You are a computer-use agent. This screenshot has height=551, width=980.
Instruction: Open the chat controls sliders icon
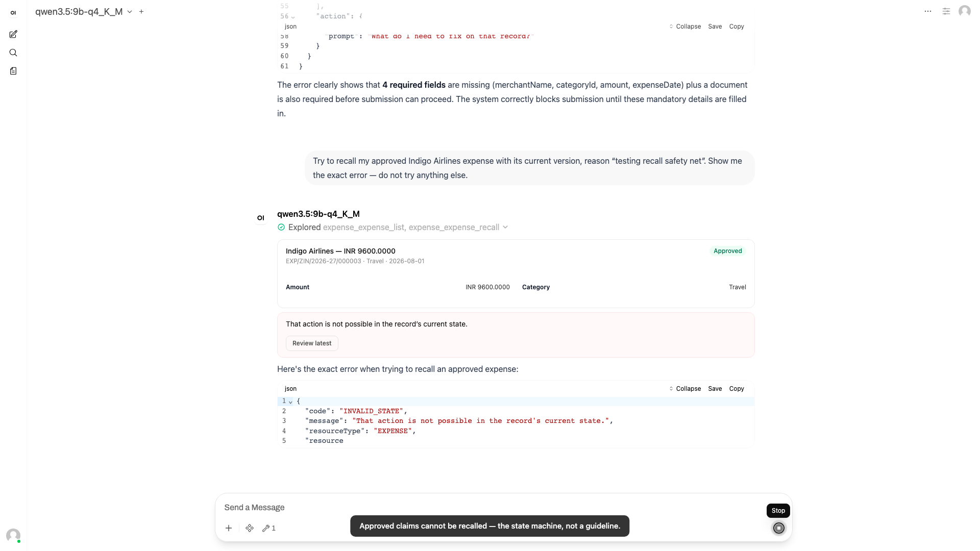(946, 11)
